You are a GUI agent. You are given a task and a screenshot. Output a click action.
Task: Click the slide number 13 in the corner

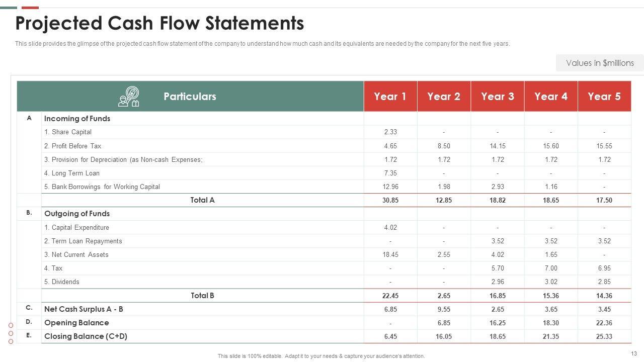pos(633,353)
